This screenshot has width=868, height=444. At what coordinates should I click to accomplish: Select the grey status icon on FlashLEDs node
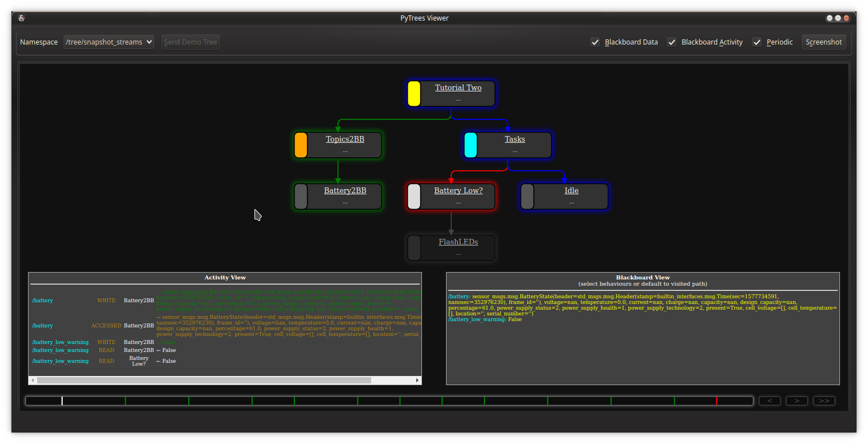tap(413, 247)
